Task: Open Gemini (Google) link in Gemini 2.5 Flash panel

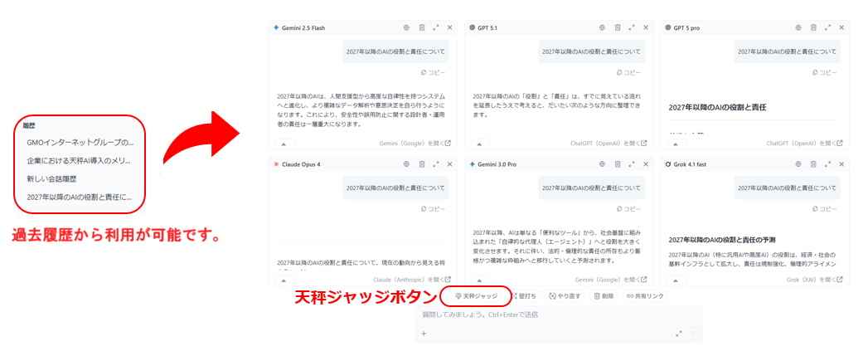Action: [415, 143]
